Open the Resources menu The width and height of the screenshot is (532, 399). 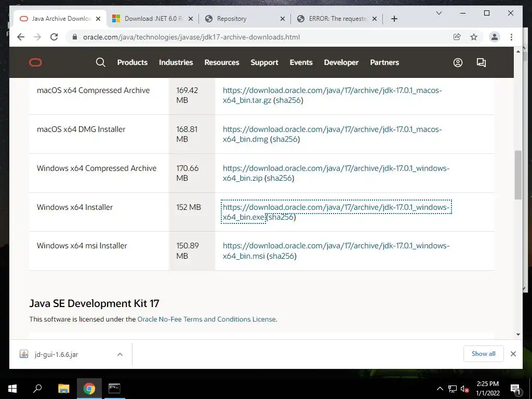221,62
